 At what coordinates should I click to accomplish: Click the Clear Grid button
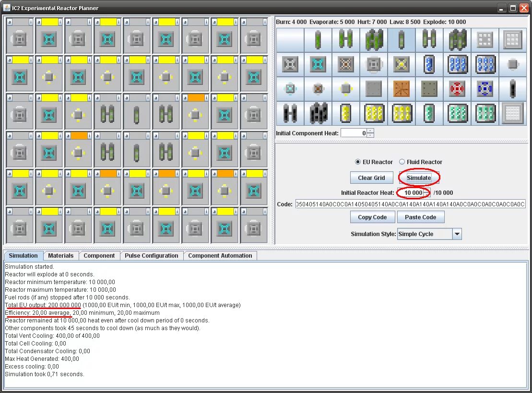[371, 178]
